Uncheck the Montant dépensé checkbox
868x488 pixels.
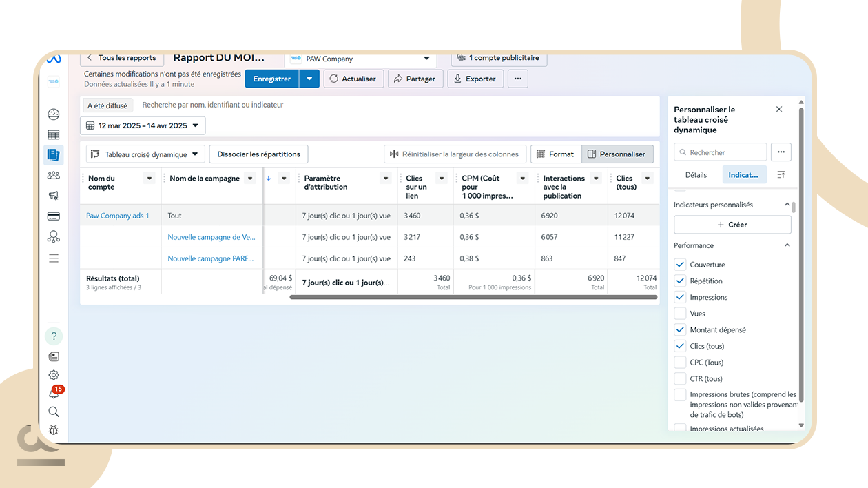680,329
